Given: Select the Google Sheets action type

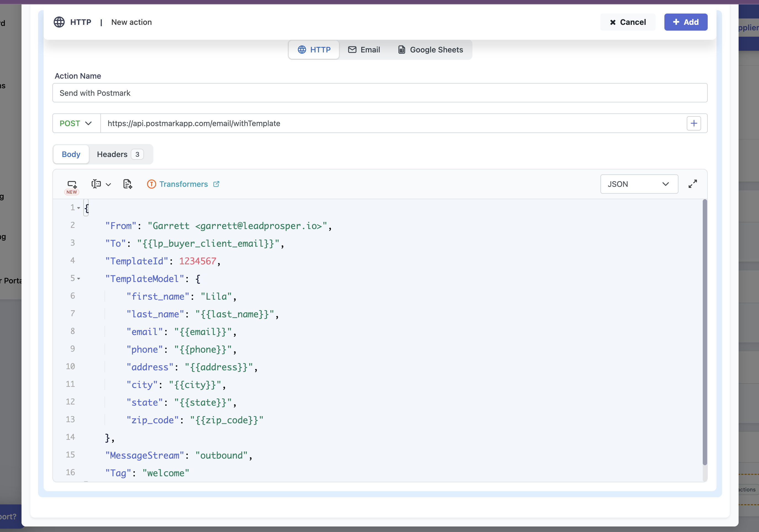Looking at the screenshot, I should (431, 50).
